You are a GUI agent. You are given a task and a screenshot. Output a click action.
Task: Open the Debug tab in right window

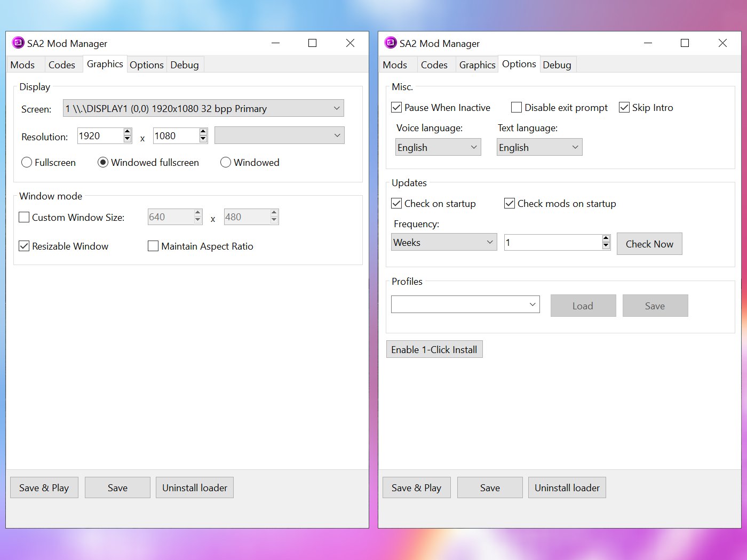[x=557, y=65]
